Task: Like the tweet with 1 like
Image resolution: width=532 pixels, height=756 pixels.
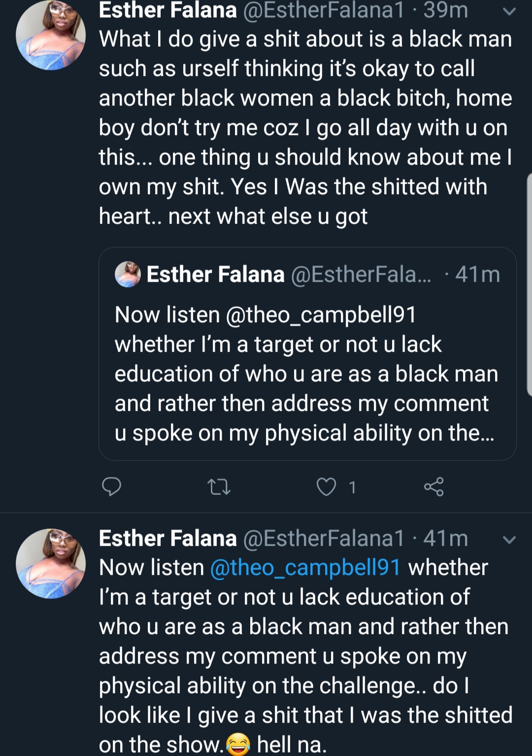Action: [x=326, y=487]
